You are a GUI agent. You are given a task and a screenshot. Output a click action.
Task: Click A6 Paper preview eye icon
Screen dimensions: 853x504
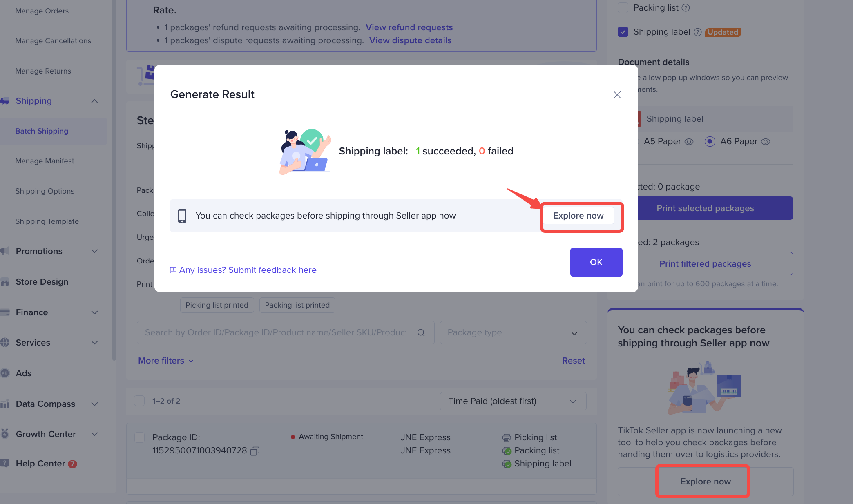766,142
